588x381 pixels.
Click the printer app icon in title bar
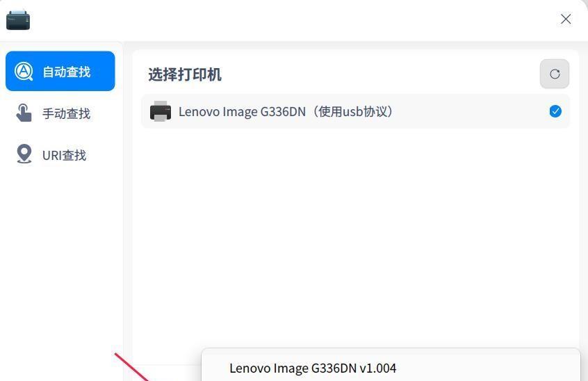tap(18, 20)
